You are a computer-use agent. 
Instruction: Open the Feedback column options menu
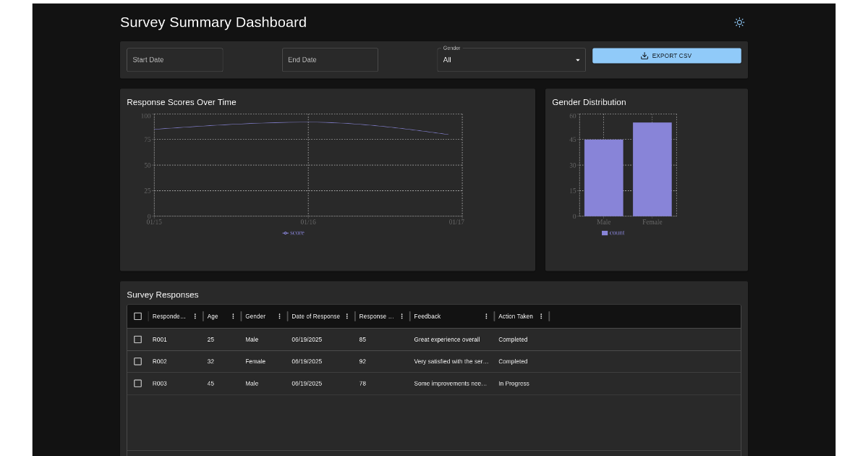point(486,316)
